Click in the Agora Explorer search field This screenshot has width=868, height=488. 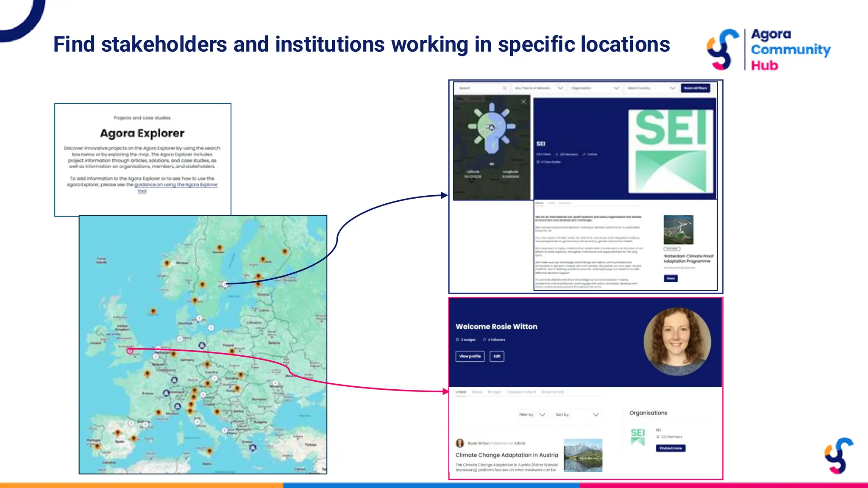point(482,88)
